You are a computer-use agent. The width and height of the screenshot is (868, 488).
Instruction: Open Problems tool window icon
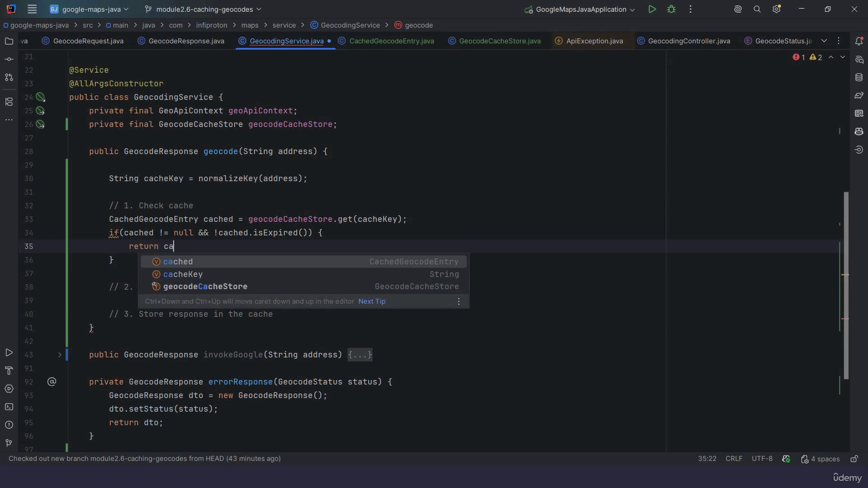[9, 425]
